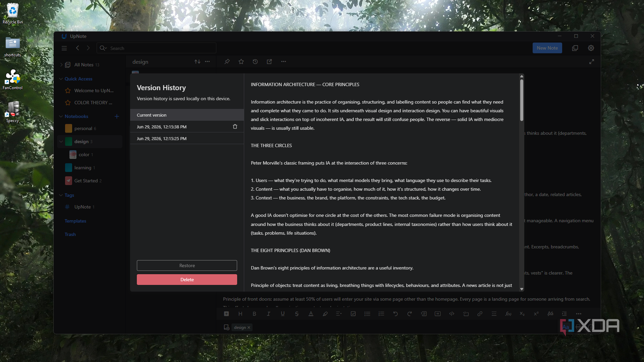
Task: Open the search options magnifier dropdown
Action: [x=103, y=48]
